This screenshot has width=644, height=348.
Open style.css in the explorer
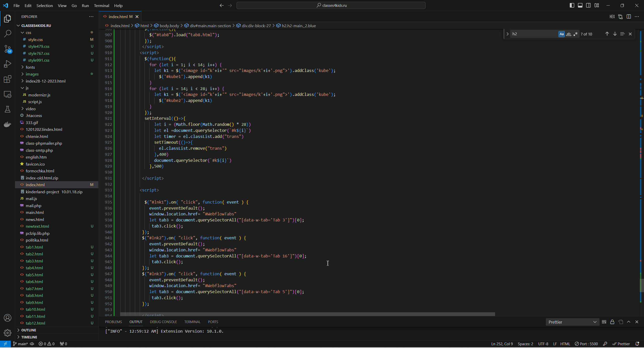point(35,40)
